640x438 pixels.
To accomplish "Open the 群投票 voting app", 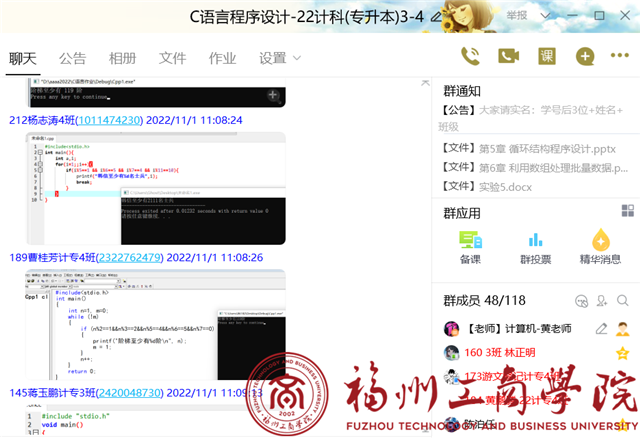I will pyautogui.click(x=535, y=246).
